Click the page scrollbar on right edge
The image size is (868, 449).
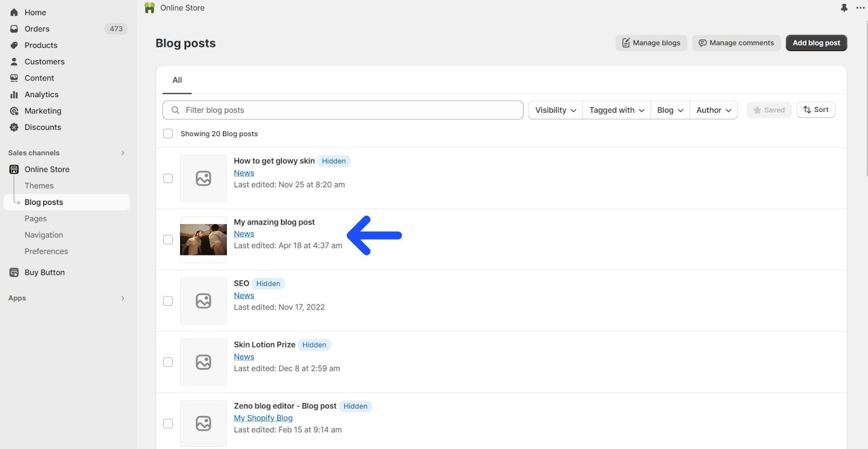tap(866, 98)
